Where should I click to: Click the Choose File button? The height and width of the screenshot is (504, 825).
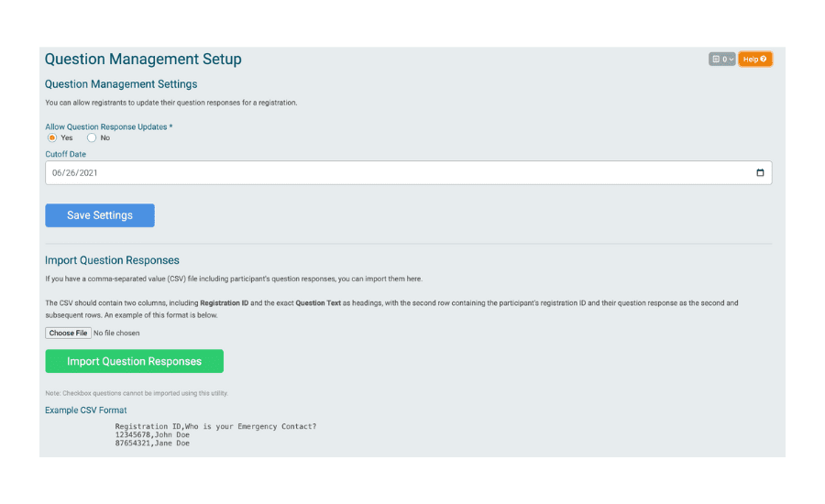[x=69, y=333]
